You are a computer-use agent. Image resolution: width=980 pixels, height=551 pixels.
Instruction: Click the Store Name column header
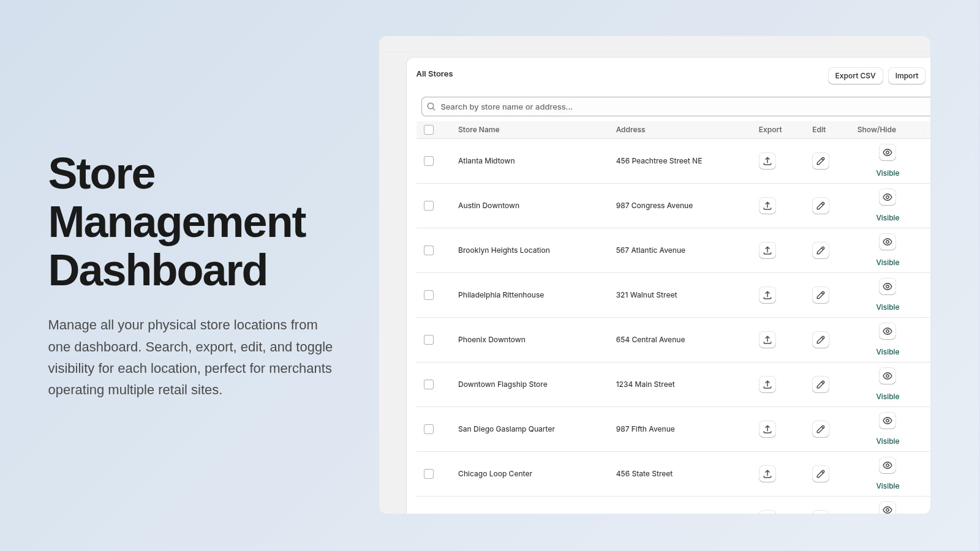pos(479,130)
